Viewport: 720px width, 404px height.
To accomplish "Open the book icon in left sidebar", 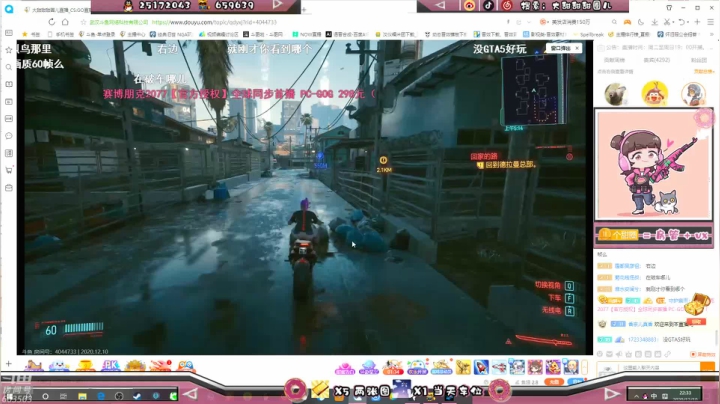I will [9, 84].
